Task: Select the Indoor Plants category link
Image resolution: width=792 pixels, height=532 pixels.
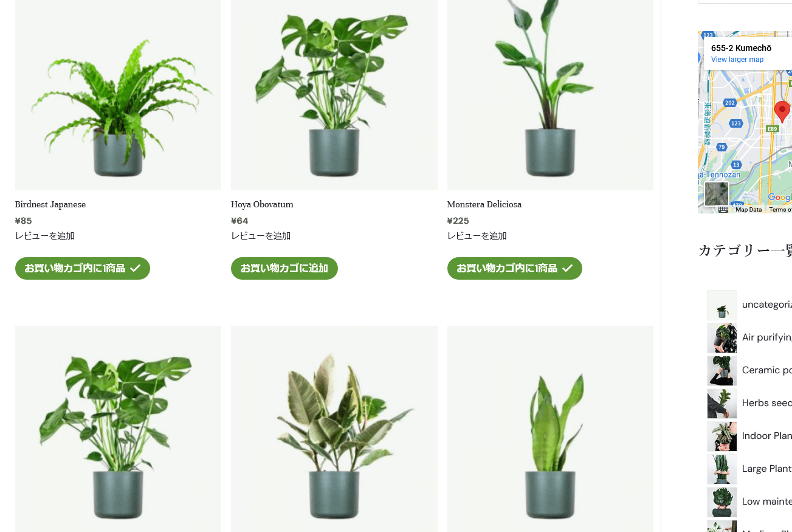Action: click(767, 436)
